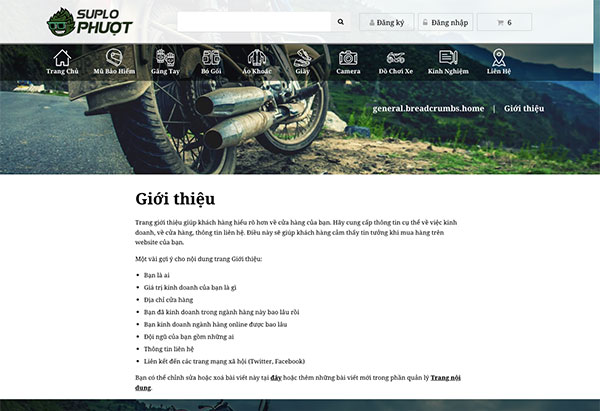Click the motorbike icon for Đồ Chơi Xe
600x411 pixels.
(x=396, y=58)
